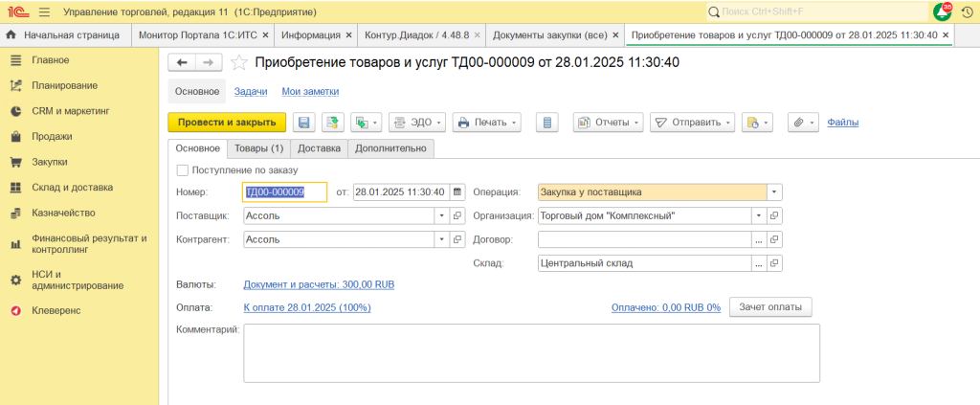Navigate forward with the right arrow

209,62
